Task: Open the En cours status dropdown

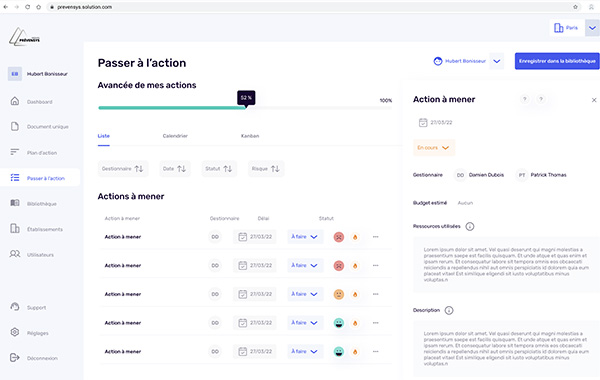Action: [434, 148]
